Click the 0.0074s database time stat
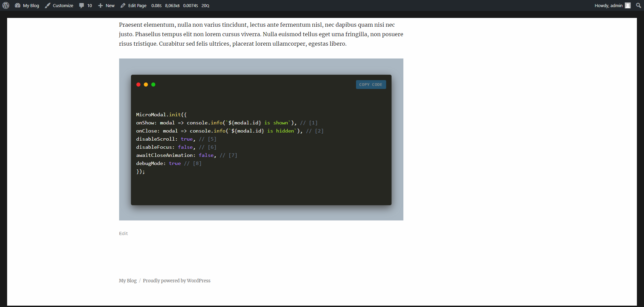 coord(191,5)
